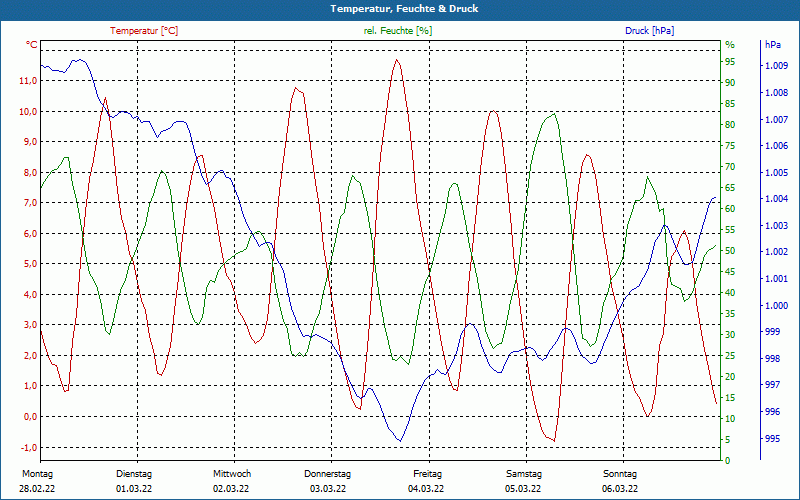Click the '90' humidity axis tick label
The height and width of the screenshot is (500, 800).
click(730, 83)
